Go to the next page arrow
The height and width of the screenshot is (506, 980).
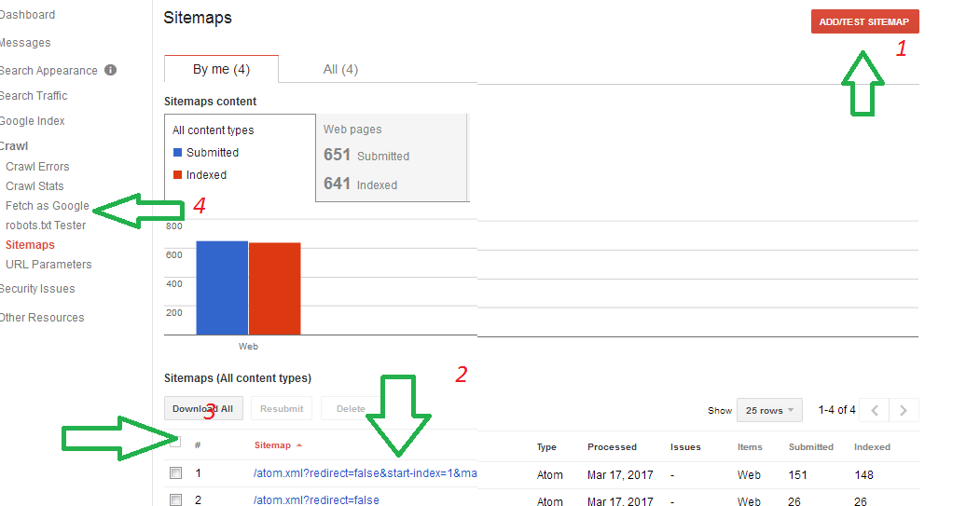(904, 410)
